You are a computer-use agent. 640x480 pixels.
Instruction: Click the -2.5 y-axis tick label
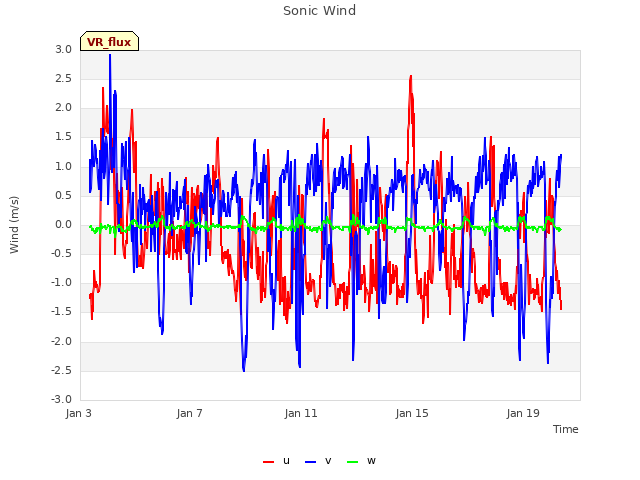(61, 371)
